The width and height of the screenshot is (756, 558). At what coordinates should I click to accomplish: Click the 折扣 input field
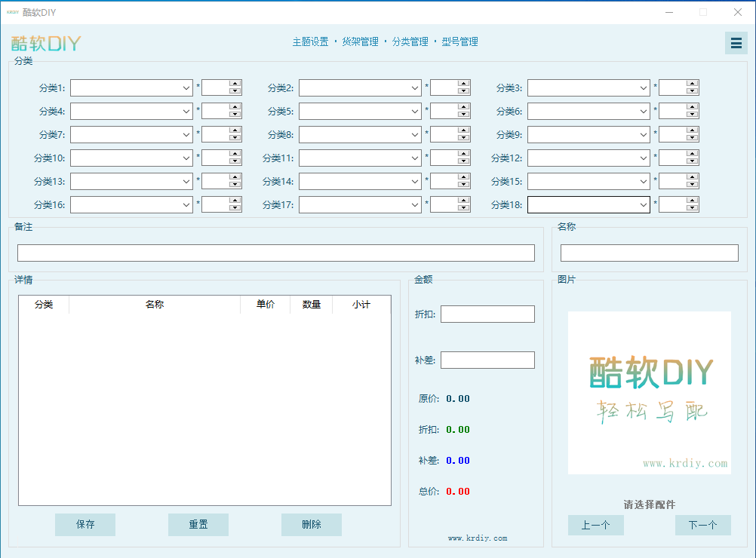[x=487, y=314]
